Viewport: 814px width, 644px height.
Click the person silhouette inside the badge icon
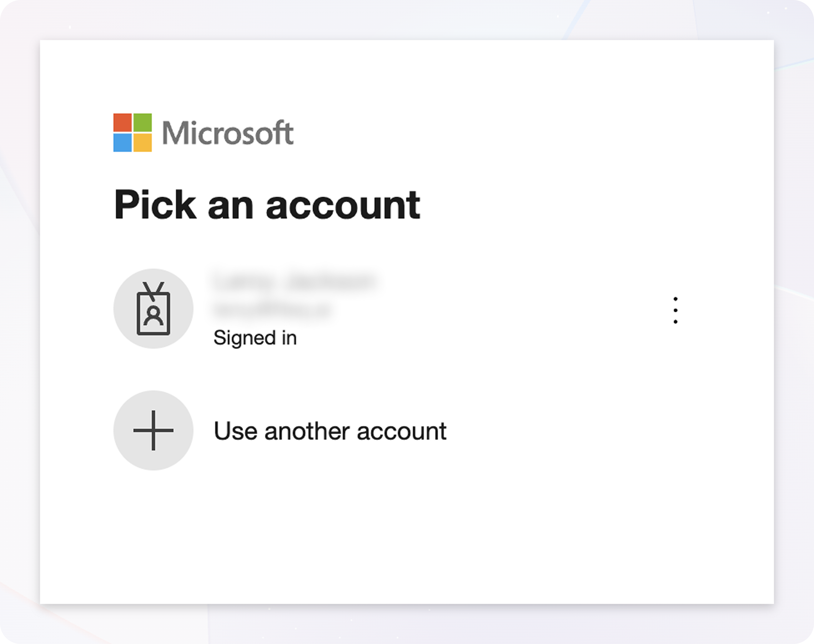pyautogui.click(x=153, y=316)
